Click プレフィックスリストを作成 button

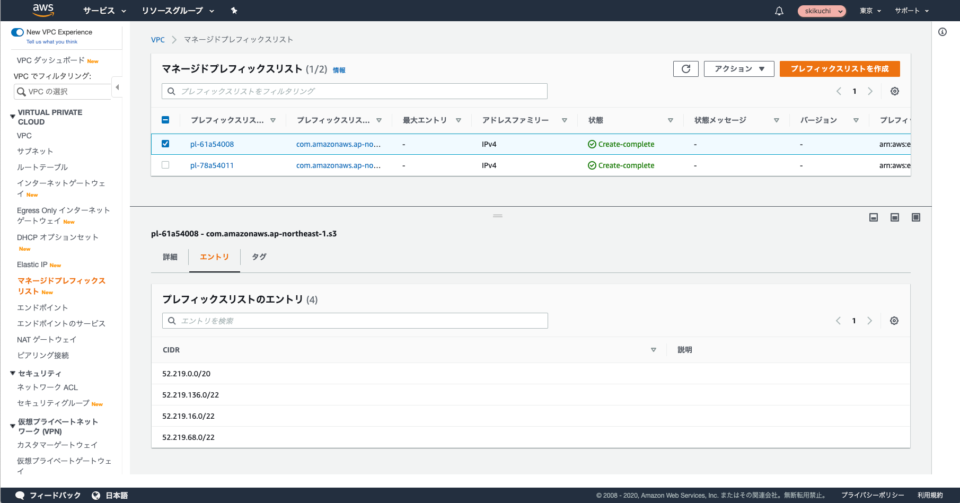coord(839,69)
